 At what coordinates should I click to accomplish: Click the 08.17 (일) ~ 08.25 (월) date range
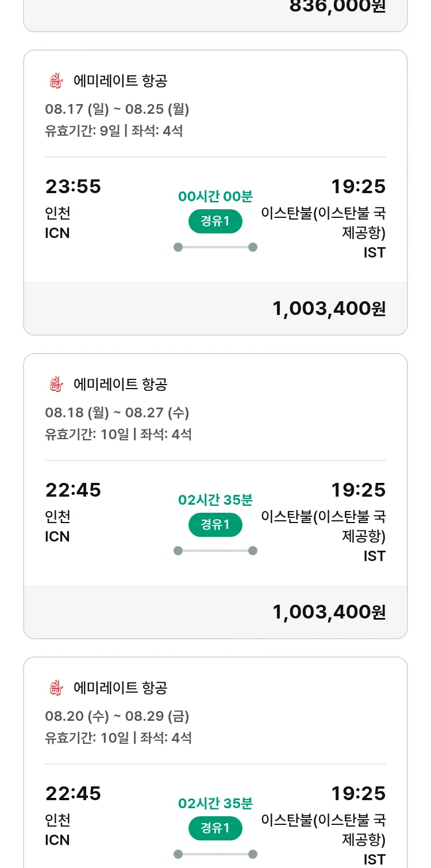click(x=117, y=109)
